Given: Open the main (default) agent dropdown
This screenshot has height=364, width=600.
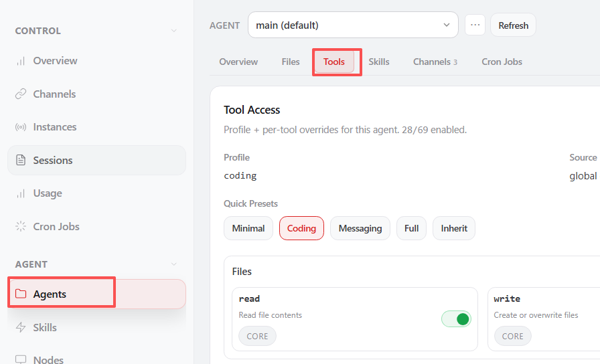Looking at the screenshot, I should 353,25.
